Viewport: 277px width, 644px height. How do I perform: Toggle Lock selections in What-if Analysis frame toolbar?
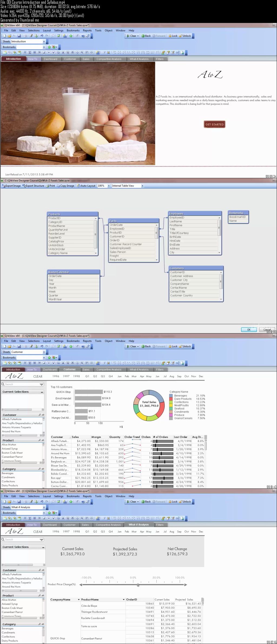click(x=173, y=502)
